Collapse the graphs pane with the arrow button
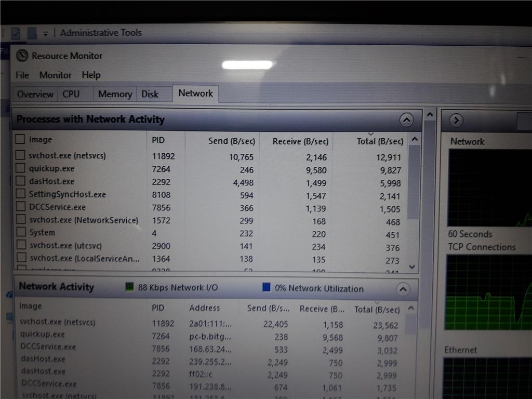Image resolution: width=532 pixels, height=399 pixels. tap(456, 120)
